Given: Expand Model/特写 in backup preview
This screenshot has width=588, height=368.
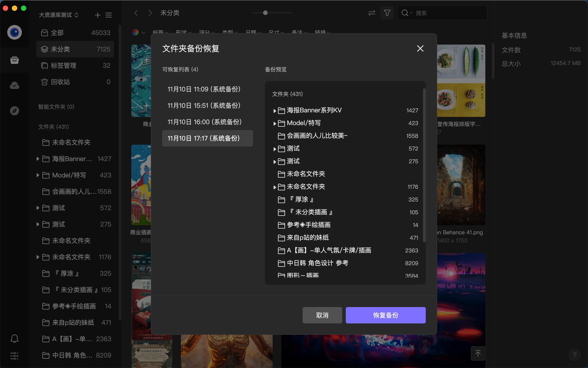Looking at the screenshot, I should coord(274,124).
